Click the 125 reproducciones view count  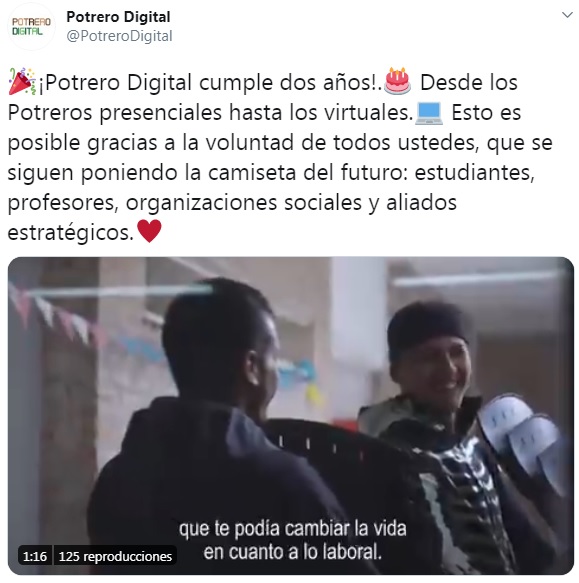point(115,557)
